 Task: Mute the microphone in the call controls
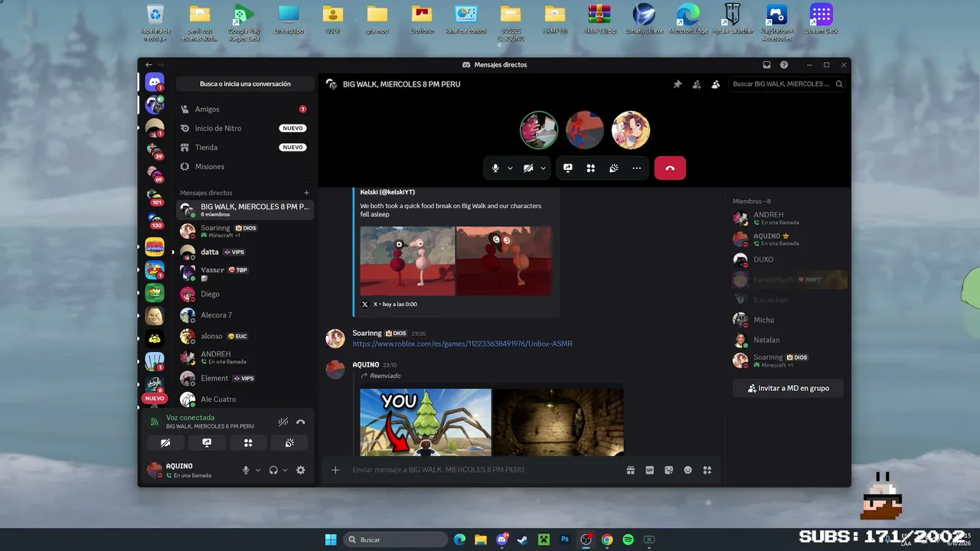(495, 168)
